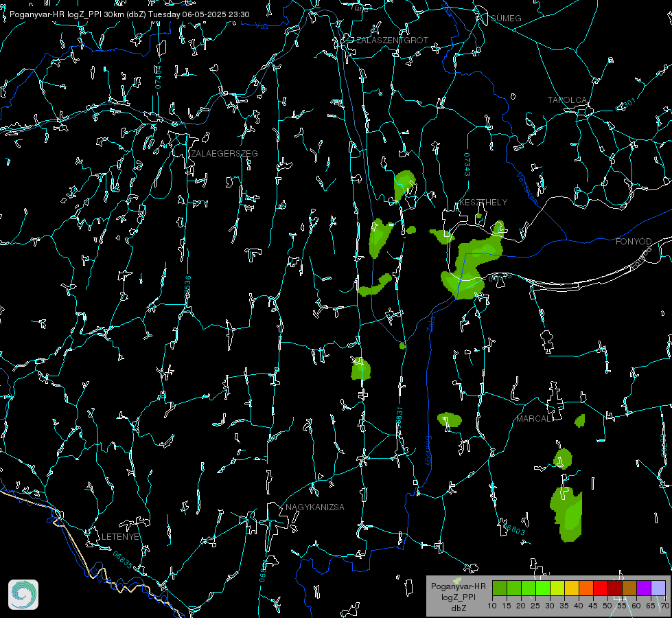Select the 10–15 dBZ dark green swatch
This screenshot has height=618, width=672.
tap(500, 588)
